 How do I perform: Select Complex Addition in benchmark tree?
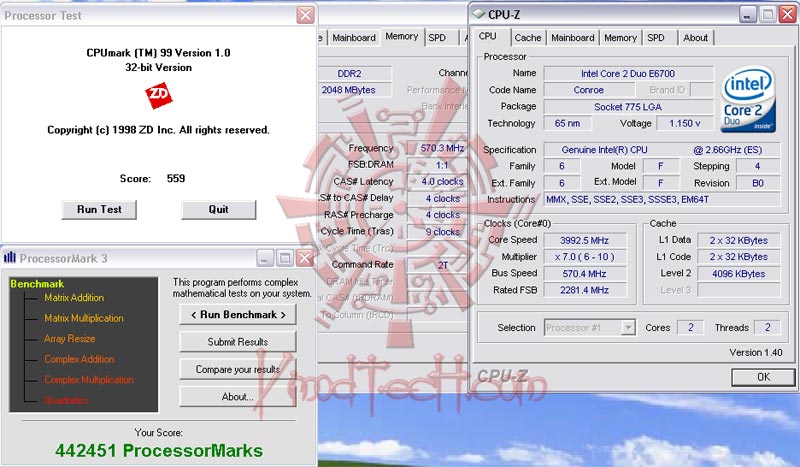click(79, 359)
